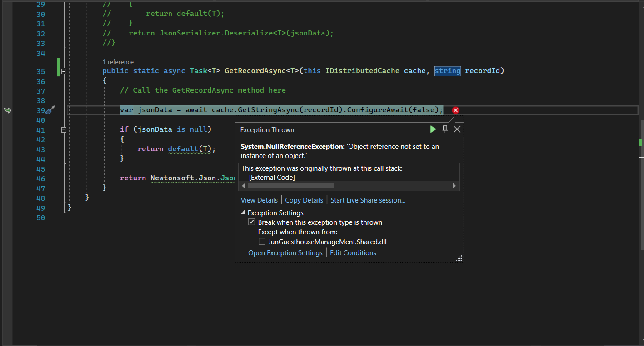The height and width of the screenshot is (346, 644).
Task: Click the call stack scrollbar right arrow
Action: point(454,186)
